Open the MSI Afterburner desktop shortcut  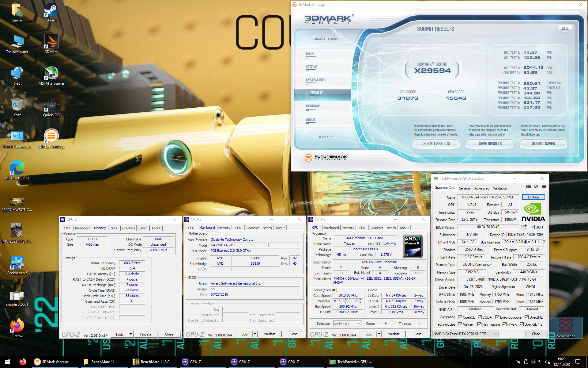(51, 75)
